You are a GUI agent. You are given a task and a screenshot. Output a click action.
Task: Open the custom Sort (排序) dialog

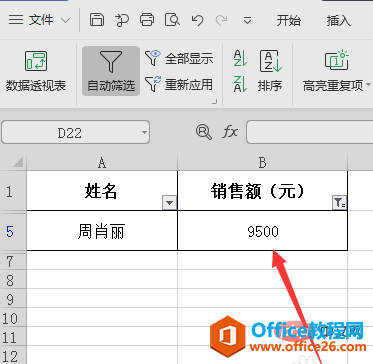click(x=271, y=71)
